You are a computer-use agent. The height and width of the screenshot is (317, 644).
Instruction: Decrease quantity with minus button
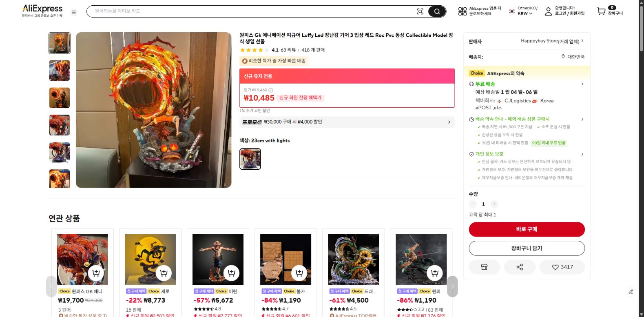(473, 204)
